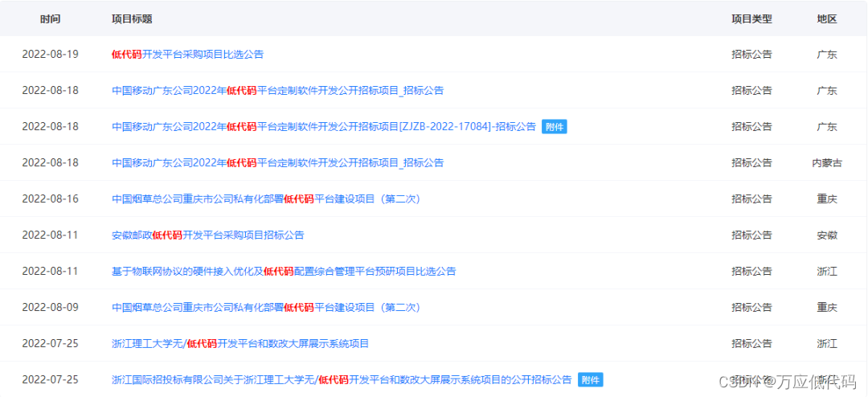Viewport: 868px width, 397px height.
Task: Open the 浙江理工大学无/低代码开发平台和数改大屏展示系统项目 link
Action: point(240,343)
